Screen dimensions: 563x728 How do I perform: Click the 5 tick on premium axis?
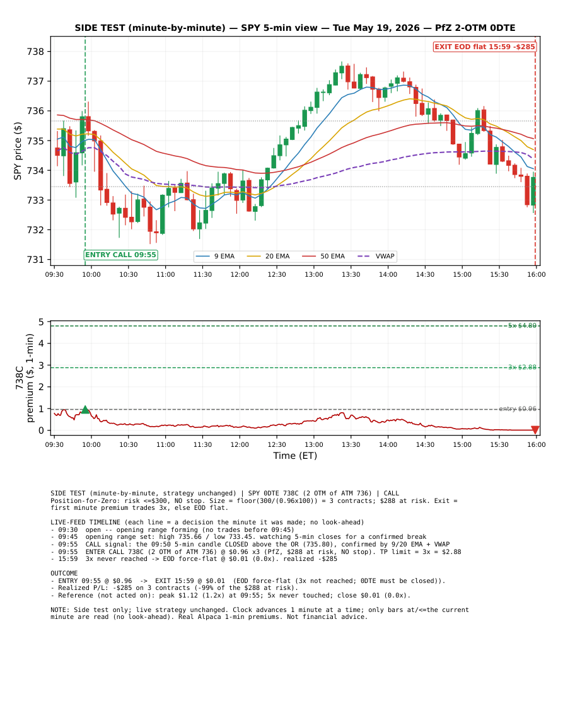click(42, 322)
